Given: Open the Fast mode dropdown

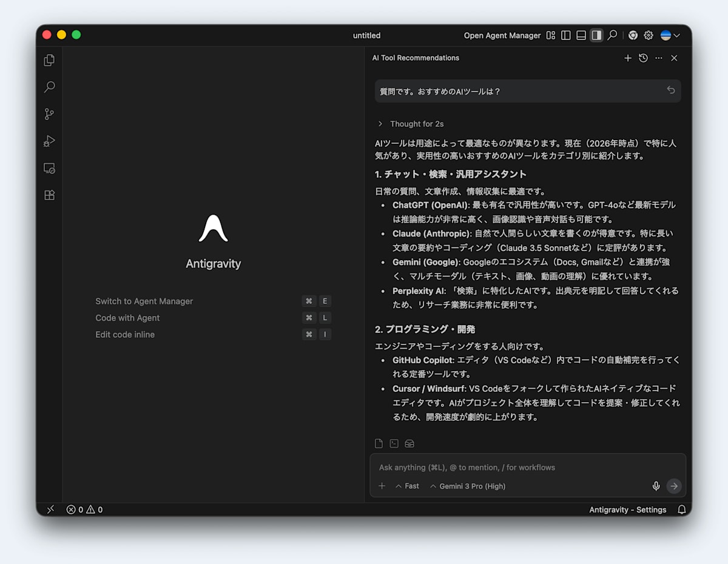Looking at the screenshot, I should click(x=407, y=486).
